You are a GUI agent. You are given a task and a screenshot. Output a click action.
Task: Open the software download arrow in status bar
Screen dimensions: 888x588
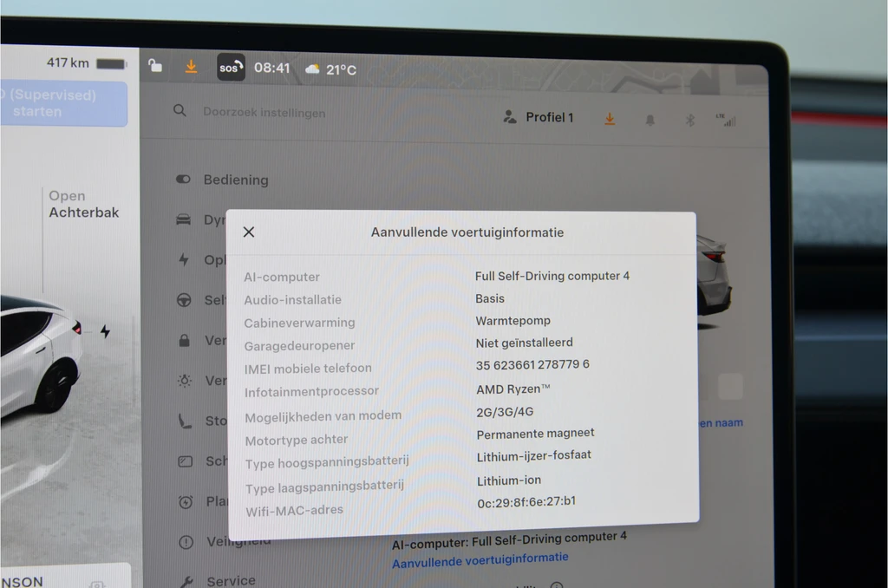[192, 66]
